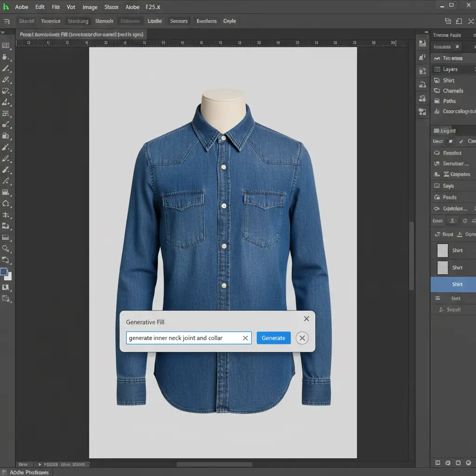476x476 pixels.
Task: Select the topmost tool in the left toolbar
Action: click(x=6, y=45)
